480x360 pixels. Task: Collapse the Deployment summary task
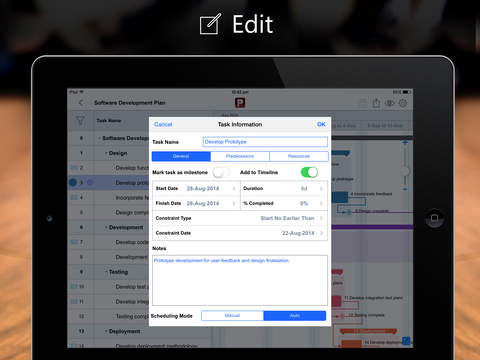tap(106, 331)
